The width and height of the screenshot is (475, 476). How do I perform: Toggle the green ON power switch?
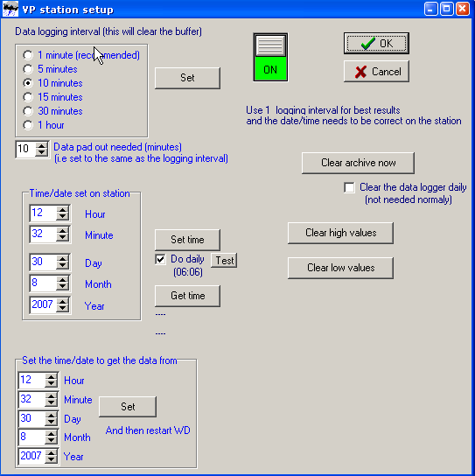tap(270, 58)
